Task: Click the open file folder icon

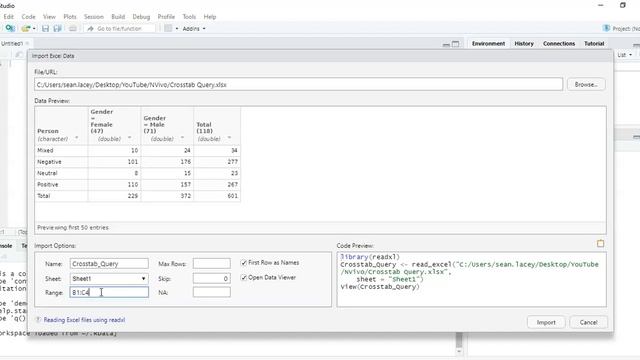Action: 26,29
